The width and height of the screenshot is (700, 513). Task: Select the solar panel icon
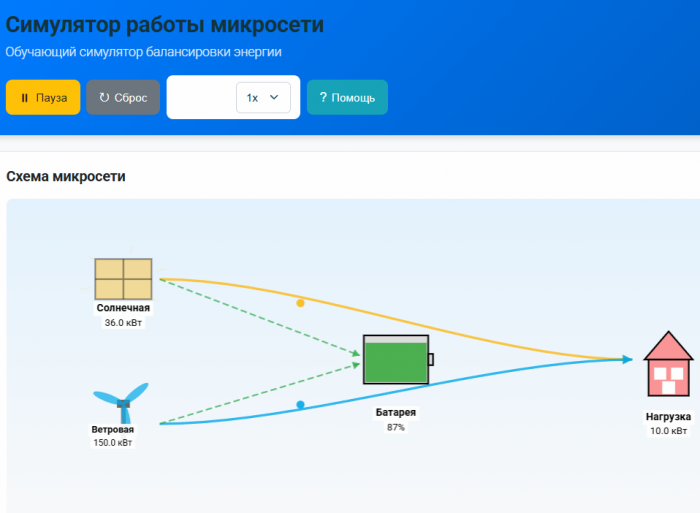pyautogui.click(x=123, y=279)
